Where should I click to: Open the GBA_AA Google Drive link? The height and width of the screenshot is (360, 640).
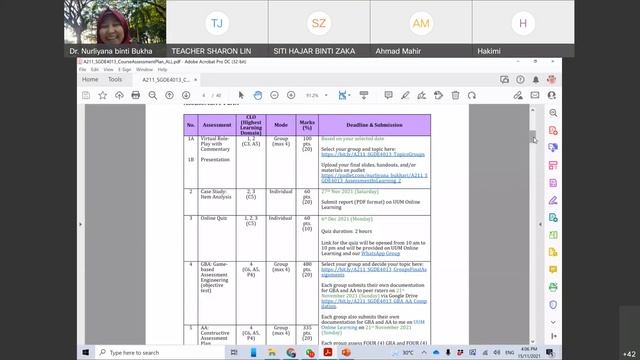click(374, 304)
